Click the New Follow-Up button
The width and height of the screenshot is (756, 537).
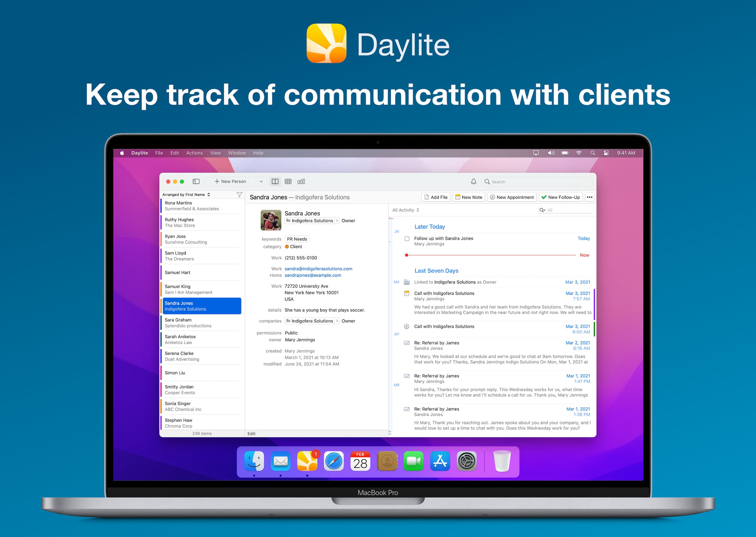coord(560,197)
